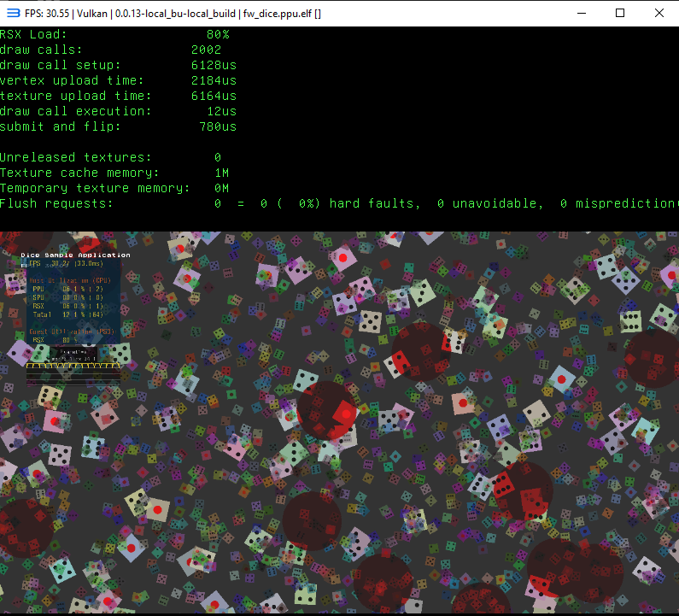679x616 pixels.
Task: Click the 'unavoidable,' text in flush line
Action: (x=498, y=203)
